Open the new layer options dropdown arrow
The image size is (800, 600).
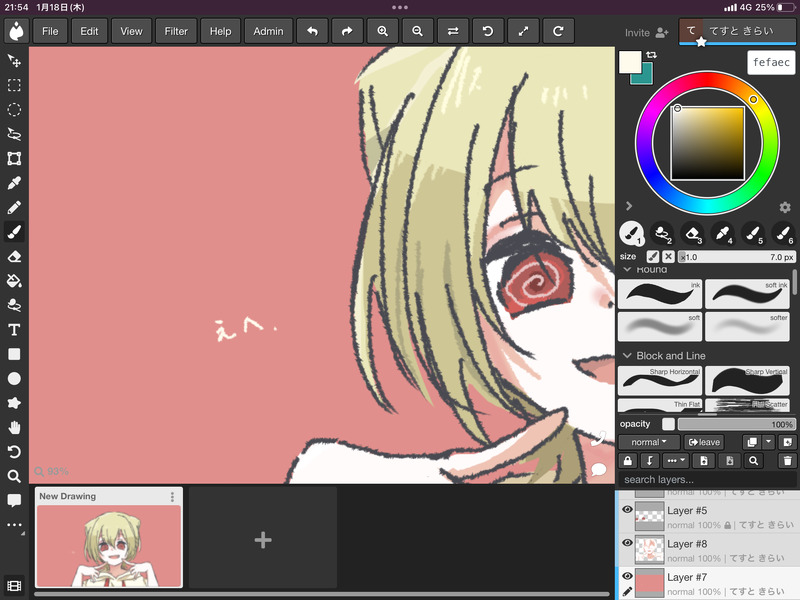coord(768,442)
